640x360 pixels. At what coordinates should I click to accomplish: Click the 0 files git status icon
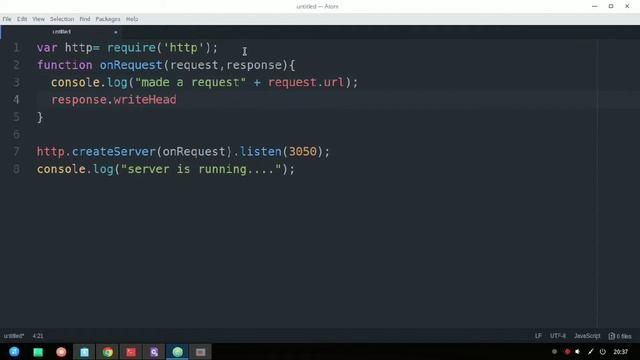[x=620, y=336]
